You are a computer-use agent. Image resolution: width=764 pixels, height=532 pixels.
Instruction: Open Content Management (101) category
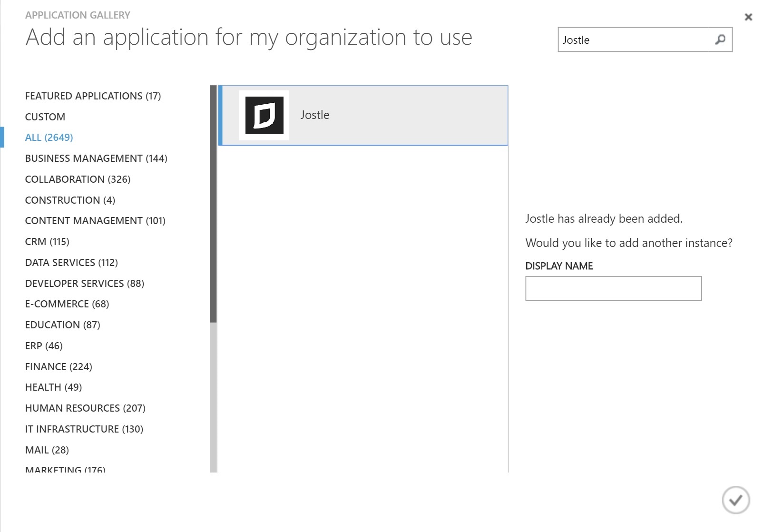[x=95, y=221]
